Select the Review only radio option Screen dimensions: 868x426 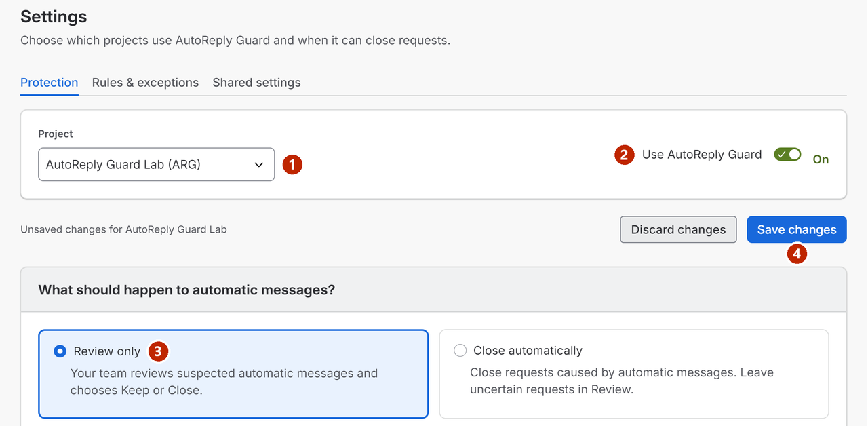click(x=60, y=351)
